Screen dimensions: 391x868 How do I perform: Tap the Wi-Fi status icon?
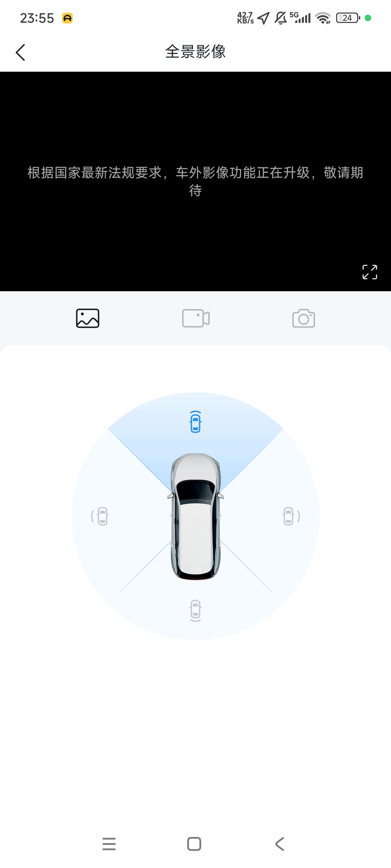click(323, 18)
